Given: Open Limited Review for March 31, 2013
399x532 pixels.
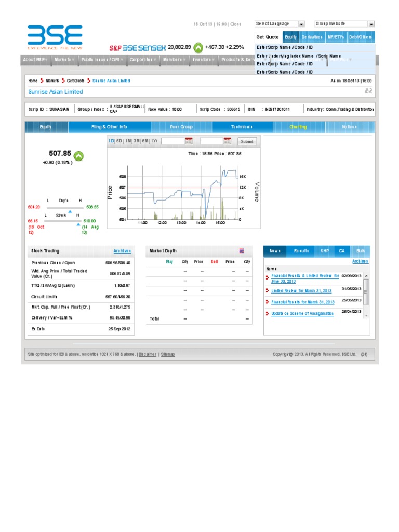Looking at the screenshot, I should [x=301, y=291].
